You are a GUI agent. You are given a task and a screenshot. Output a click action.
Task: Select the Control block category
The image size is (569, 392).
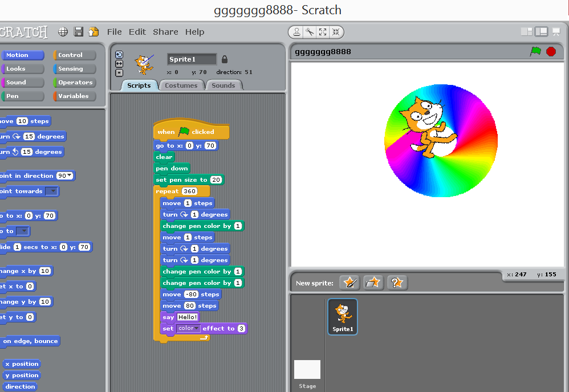74,55
